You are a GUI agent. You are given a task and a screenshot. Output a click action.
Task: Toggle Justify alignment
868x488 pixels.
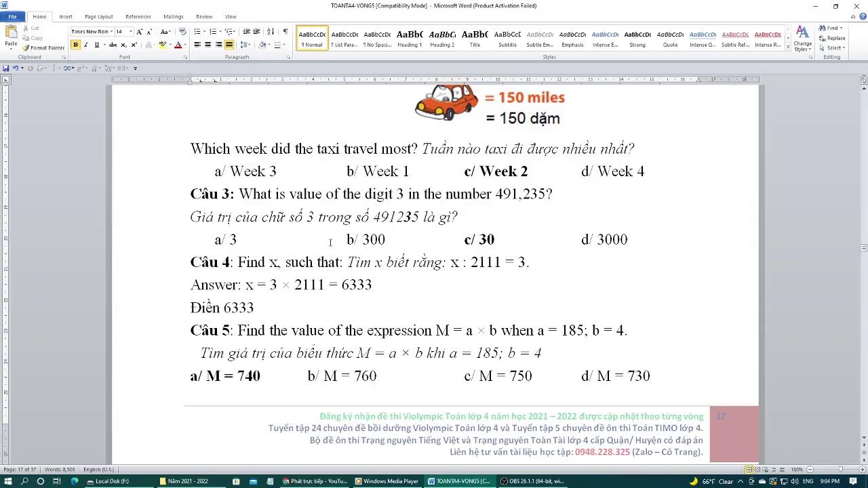tap(229, 45)
